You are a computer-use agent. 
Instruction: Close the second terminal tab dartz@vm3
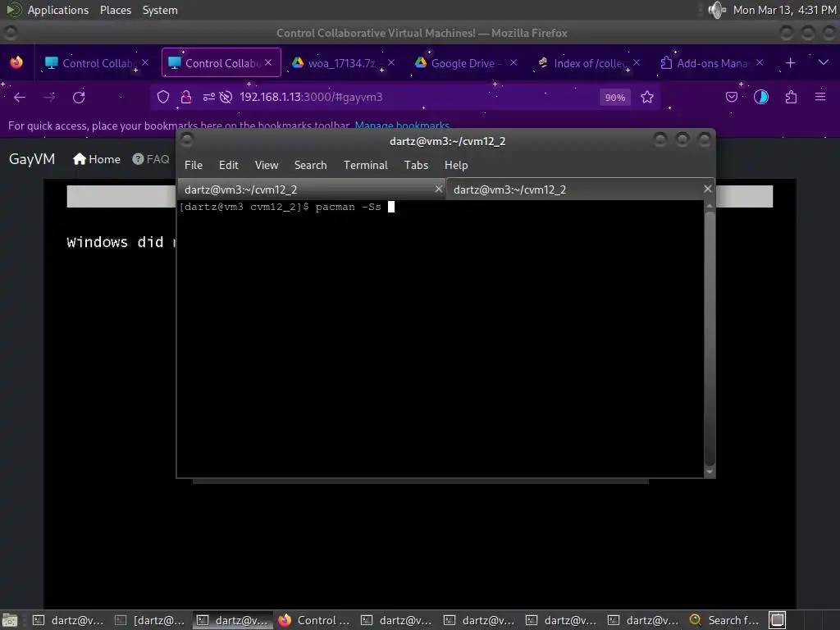[x=708, y=189]
